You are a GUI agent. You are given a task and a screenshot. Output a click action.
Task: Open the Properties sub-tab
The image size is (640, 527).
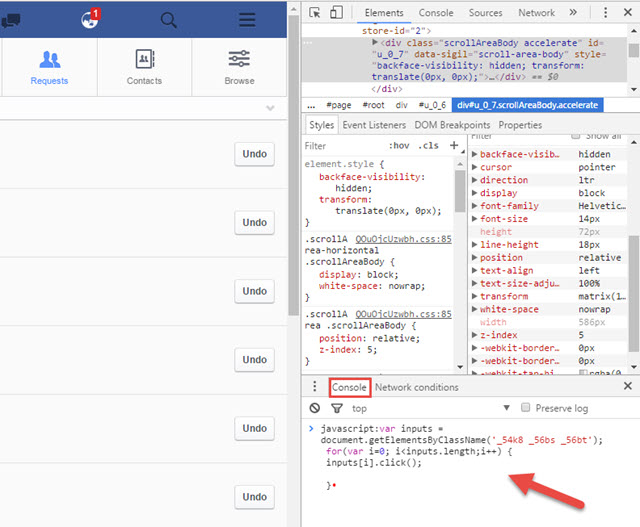pos(520,125)
